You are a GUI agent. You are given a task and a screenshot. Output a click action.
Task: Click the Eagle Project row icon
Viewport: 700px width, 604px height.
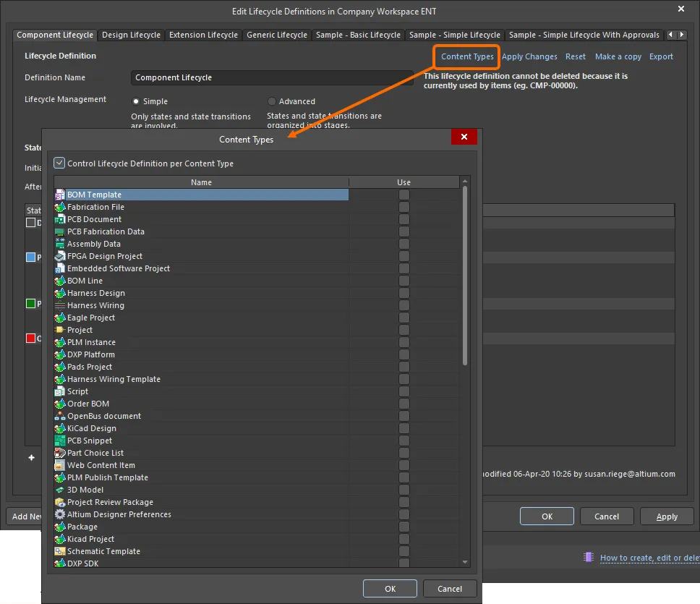coord(60,318)
